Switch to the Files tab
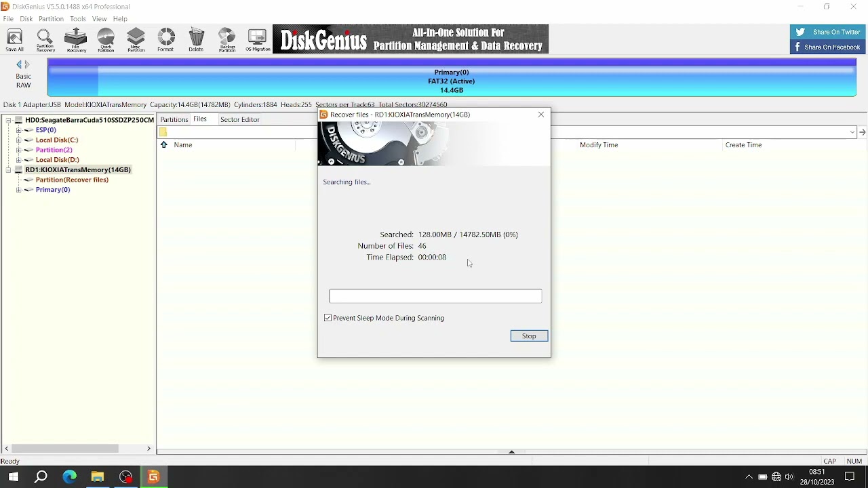This screenshot has width=868, height=488. [200, 119]
